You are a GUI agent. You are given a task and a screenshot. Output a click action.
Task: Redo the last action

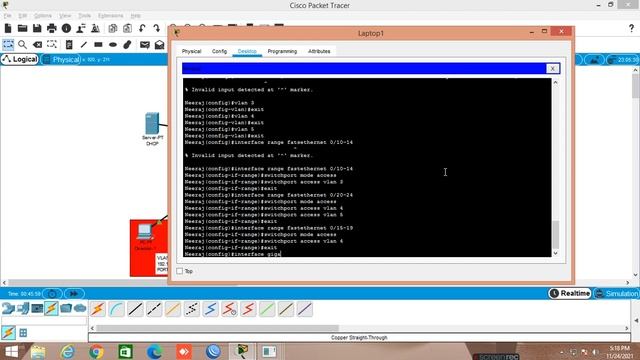(x=157, y=28)
